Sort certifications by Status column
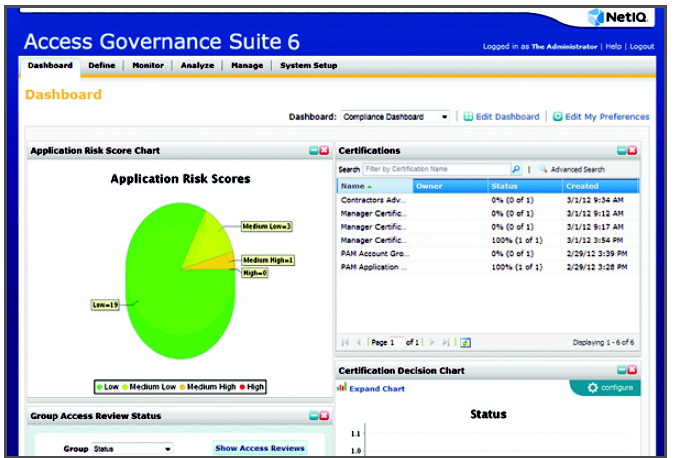 point(525,186)
